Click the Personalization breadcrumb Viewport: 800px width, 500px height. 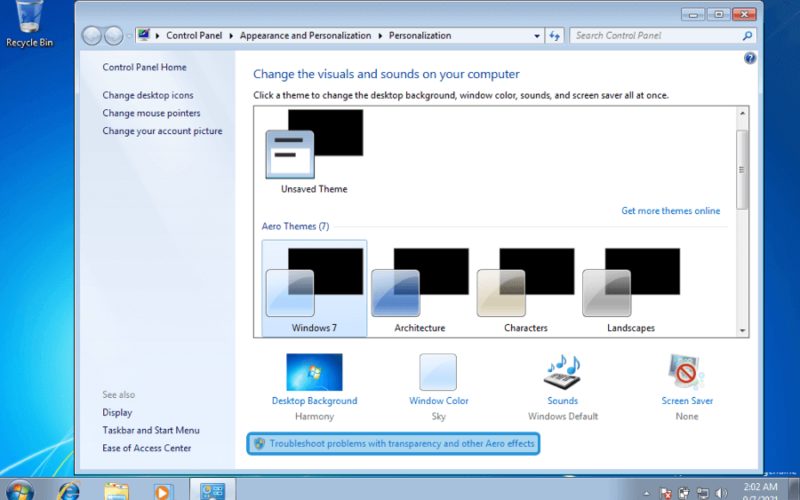tap(420, 36)
